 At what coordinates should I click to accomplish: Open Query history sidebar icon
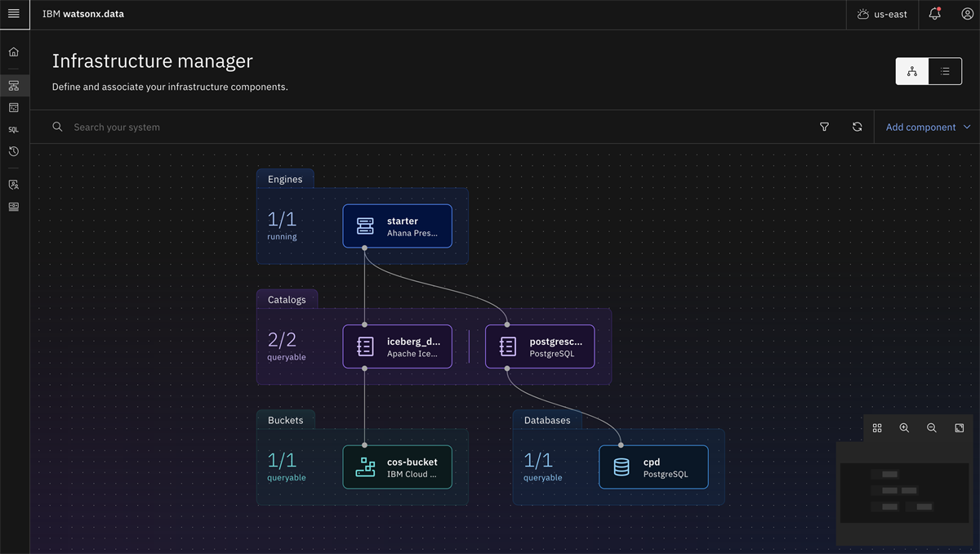click(x=14, y=151)
